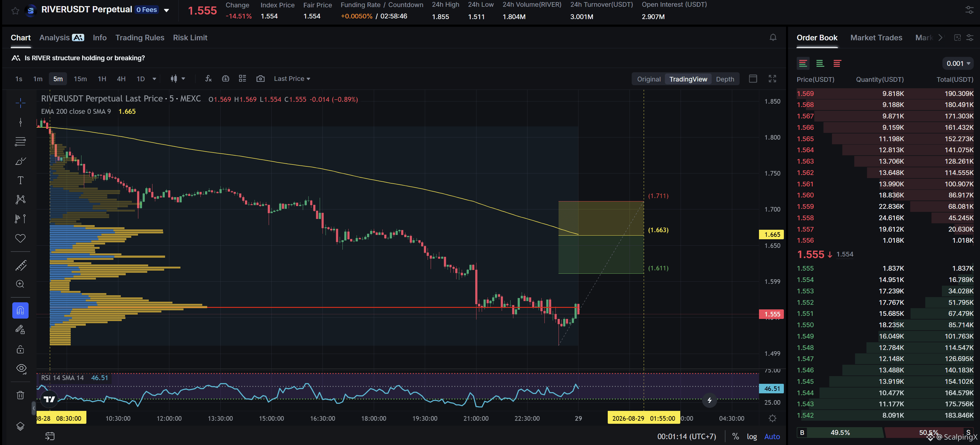Select the trend line drawing tool
Viewport: 980px width, 445px height.
[x=21, y=122]
